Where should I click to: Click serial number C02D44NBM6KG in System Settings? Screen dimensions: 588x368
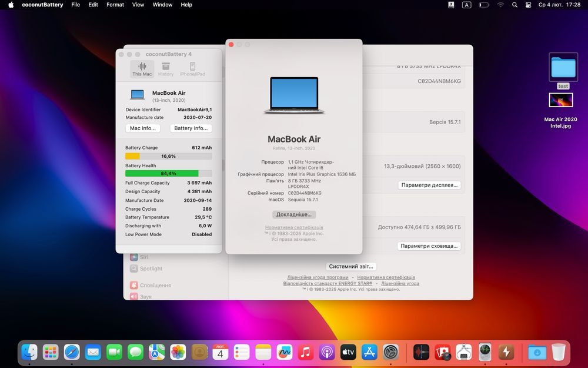(439, 81)
